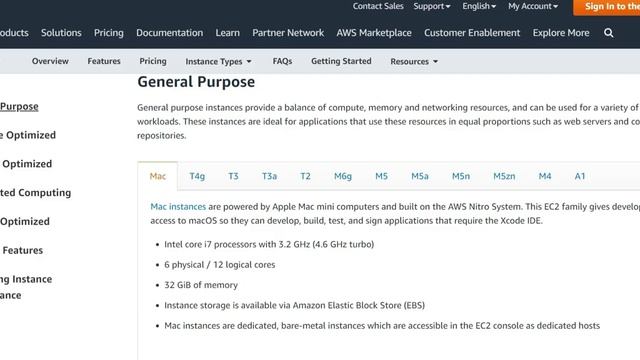Select Accelerated Computing in the sidebar
This screenshot has height=360, width=640.
36,193
